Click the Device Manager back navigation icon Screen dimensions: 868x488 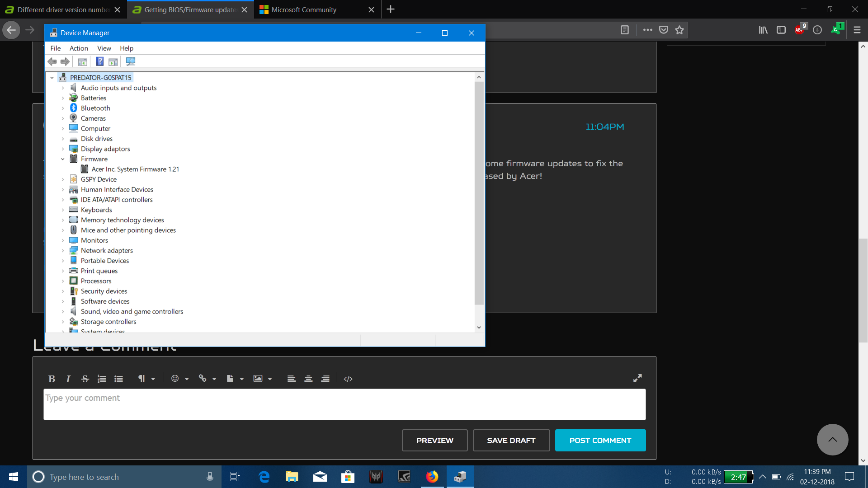52,61
